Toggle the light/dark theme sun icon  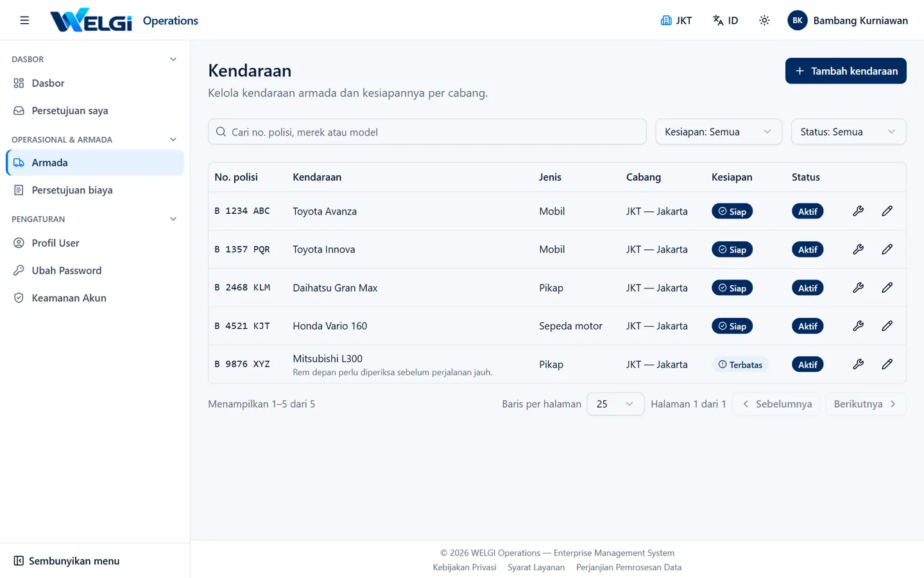(x=764, y=21)
